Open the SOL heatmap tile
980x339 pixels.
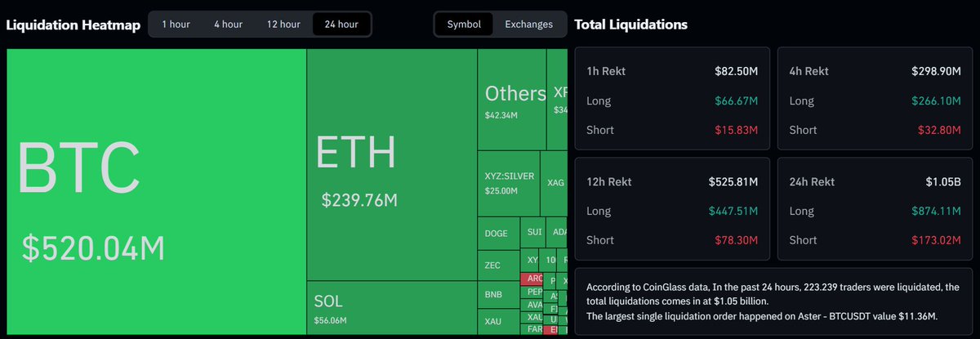click(392, 308)
